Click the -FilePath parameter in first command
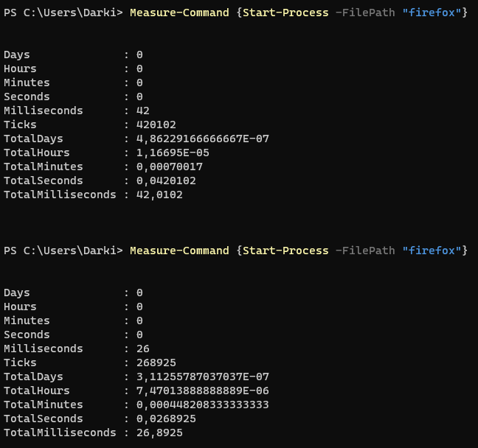478x448 pixels. [365, 13]
